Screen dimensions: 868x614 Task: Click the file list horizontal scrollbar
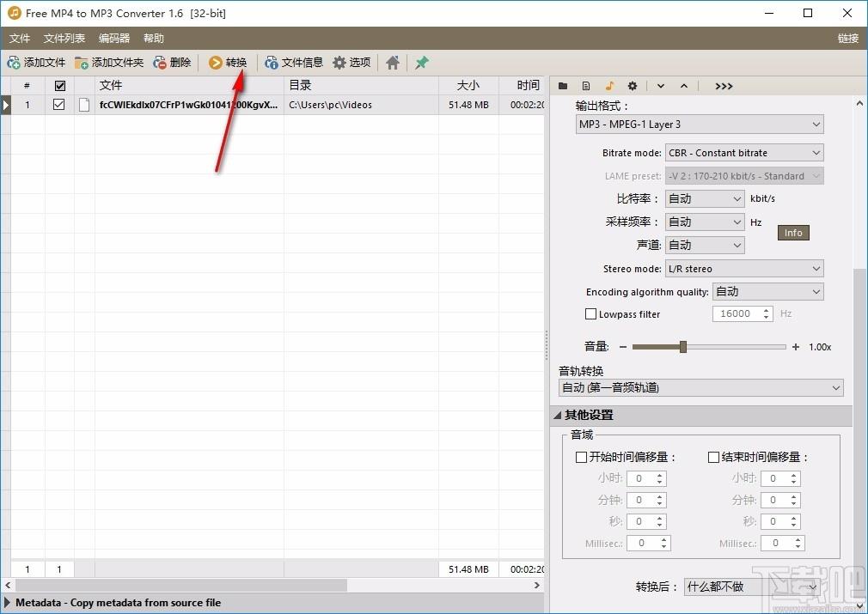(181, 585)
